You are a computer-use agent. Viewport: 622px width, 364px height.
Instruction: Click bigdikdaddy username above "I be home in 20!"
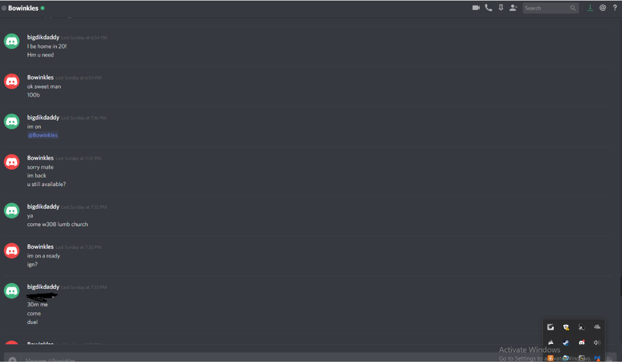43,37
